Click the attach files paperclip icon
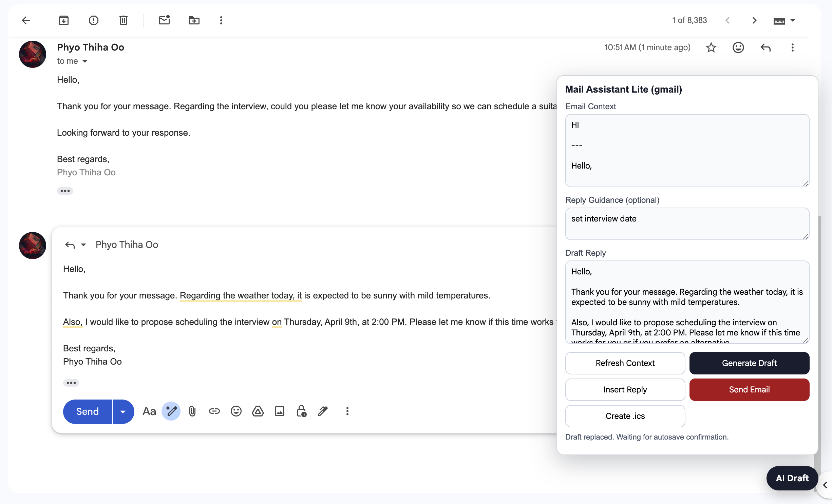This screenshot has width=832, height=504. (192, 411)
